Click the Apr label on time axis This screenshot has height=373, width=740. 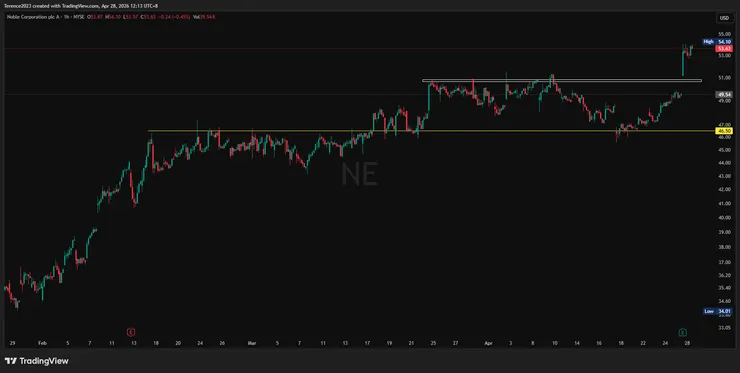tap(487, 343)
